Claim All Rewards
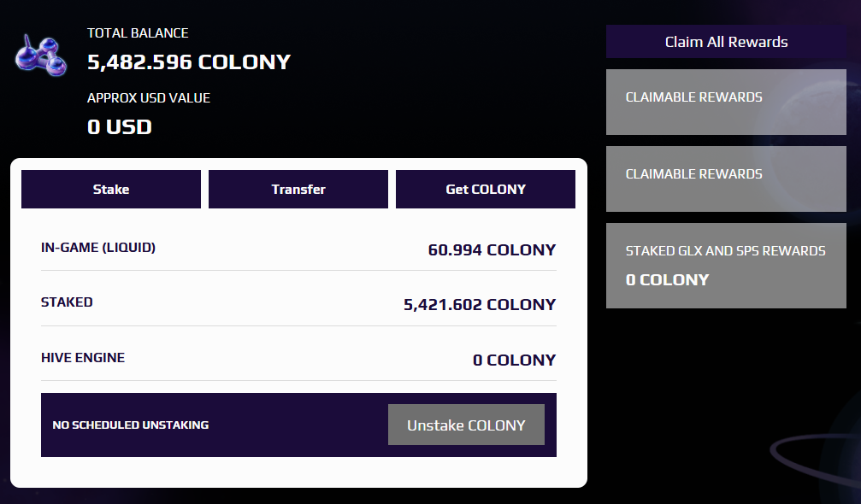 726,42
